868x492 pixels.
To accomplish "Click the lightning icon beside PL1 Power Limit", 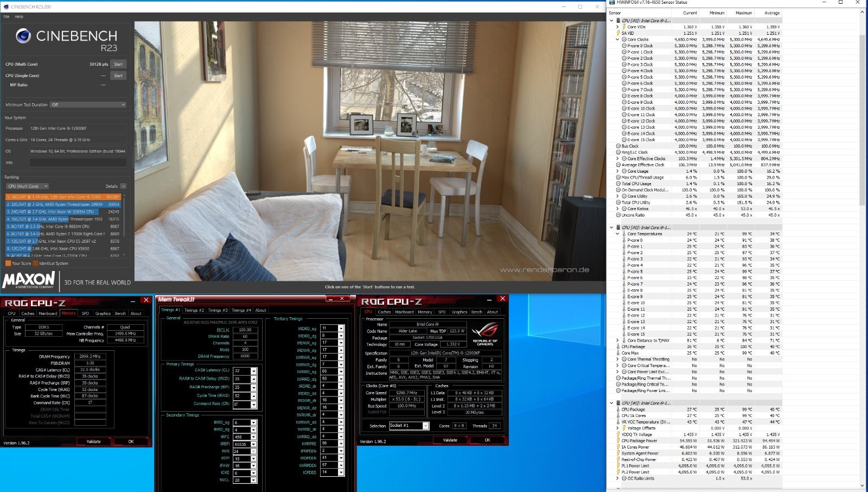I will 618,466.
